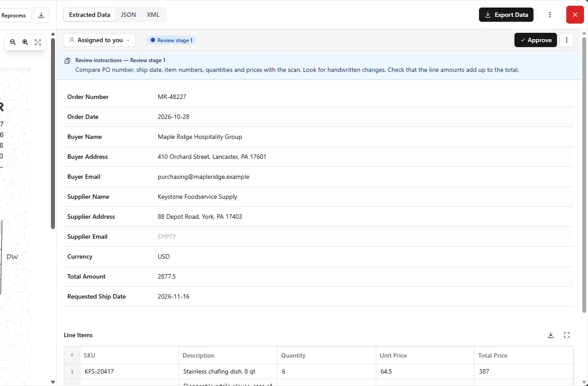Click the Export Data button
The height and width of the screenshot is (386, 588).
[506, 15]
